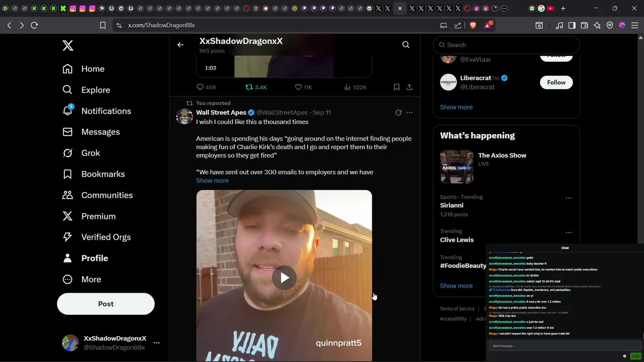The image size is (644, 362).
Task: Open The Axios Show live card
Action: (506, 166)
